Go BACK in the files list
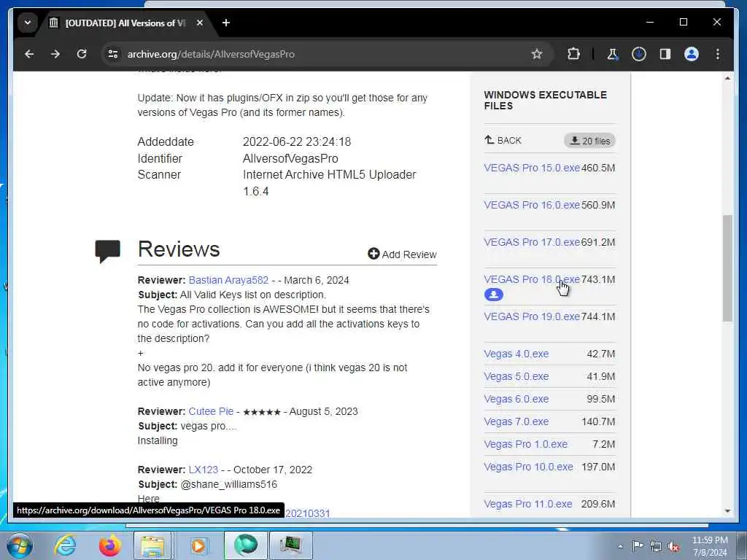747x560 pixels. [503, 141]
